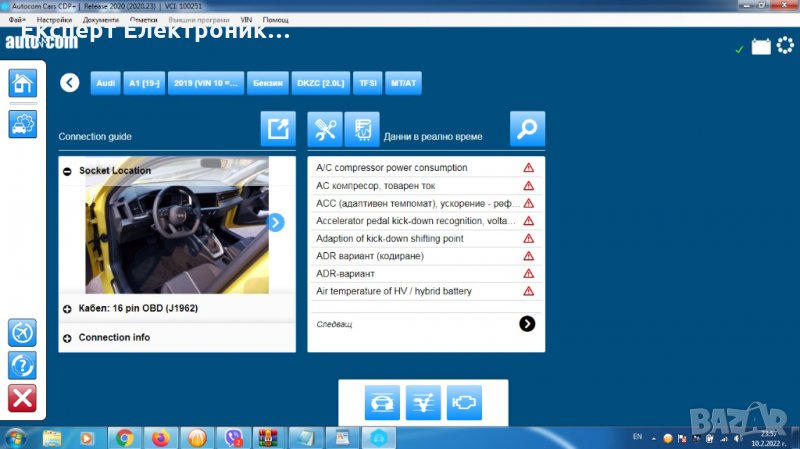Open the Настройки menu
800x449 pixels.
pos(54,20)
